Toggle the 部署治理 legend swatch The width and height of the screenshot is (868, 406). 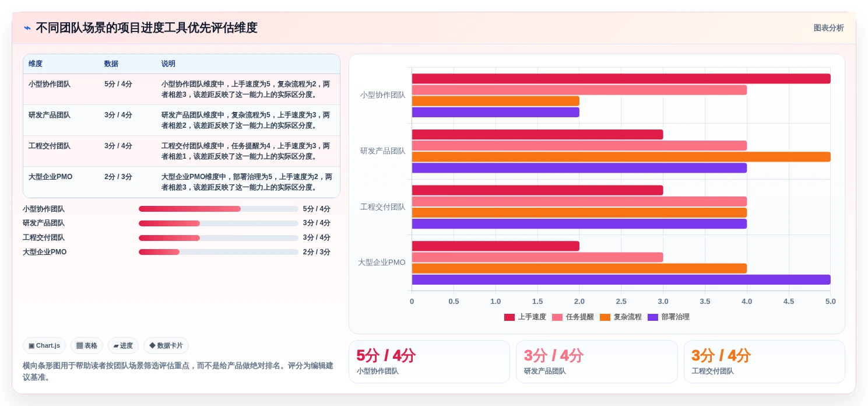point(653,317)
